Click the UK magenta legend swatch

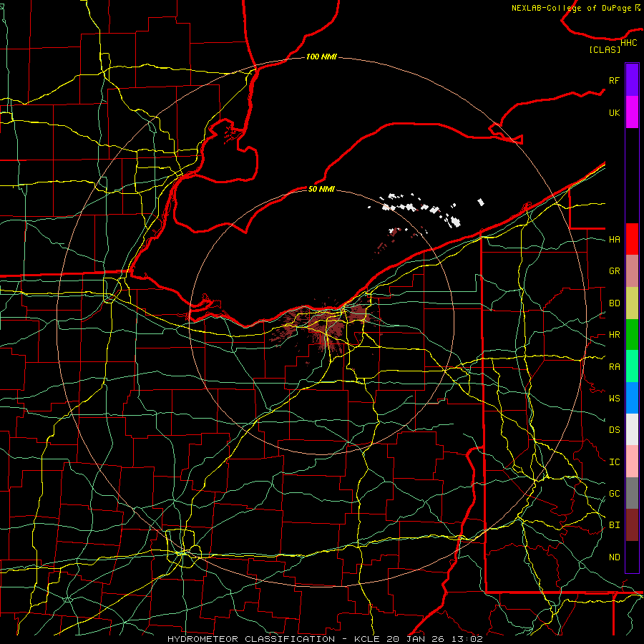[632, 112]
